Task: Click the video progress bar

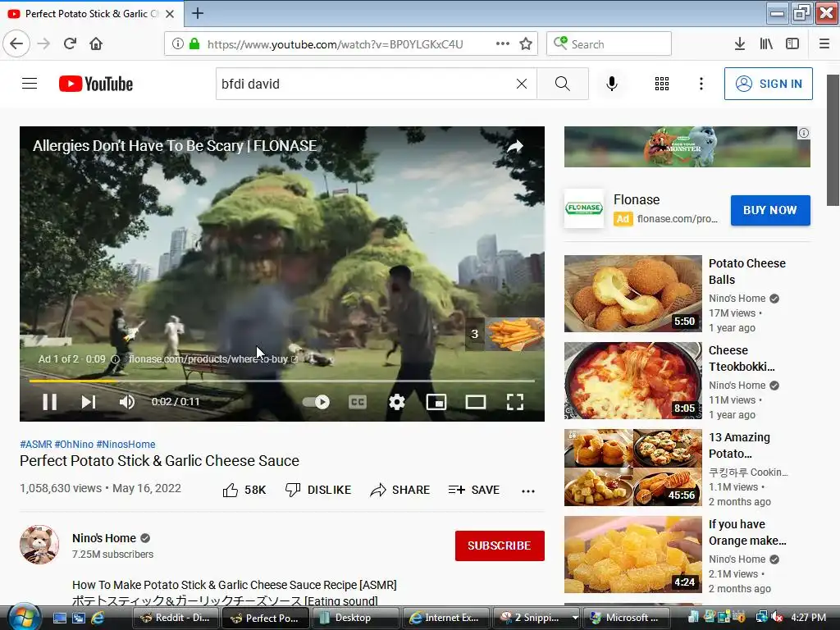Action: pyautogui.click(x=282, y=381)
